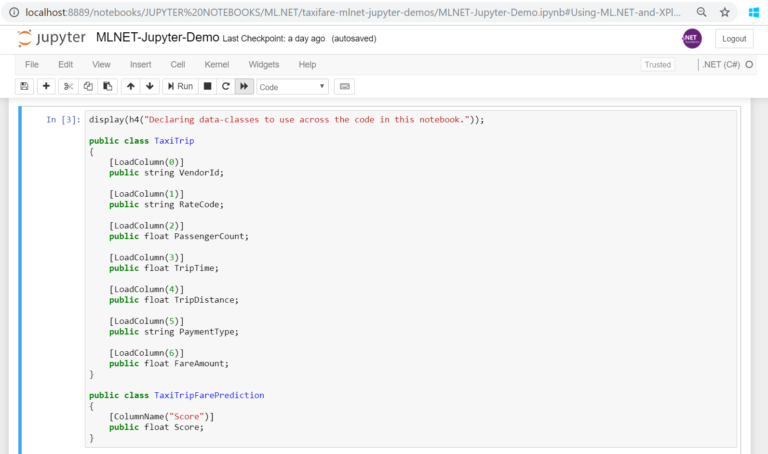The width and height of the screenshot is (768, 454).
Task: View site information icon in address bar
Action: (14, 12)
